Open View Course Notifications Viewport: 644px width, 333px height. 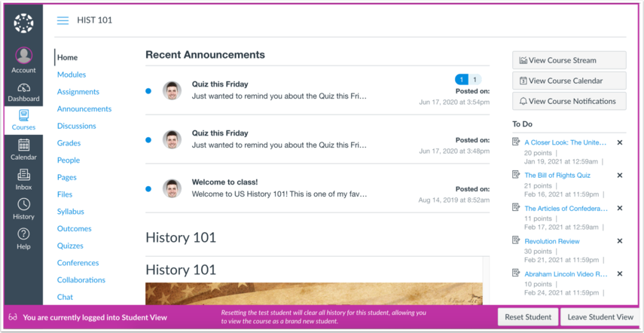[569, 102]
